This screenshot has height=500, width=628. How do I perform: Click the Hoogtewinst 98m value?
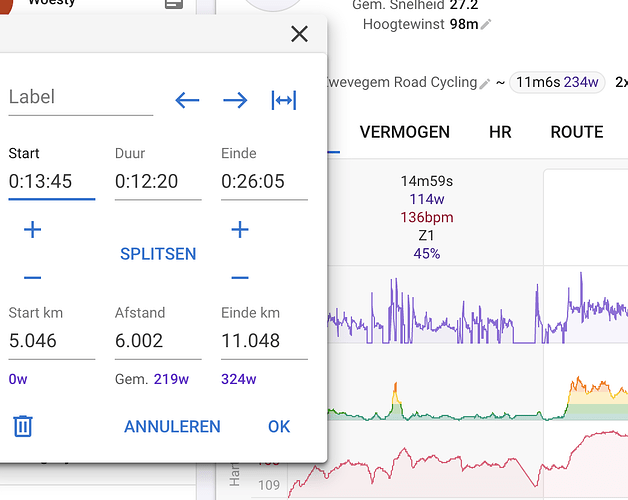pos(464,24)
